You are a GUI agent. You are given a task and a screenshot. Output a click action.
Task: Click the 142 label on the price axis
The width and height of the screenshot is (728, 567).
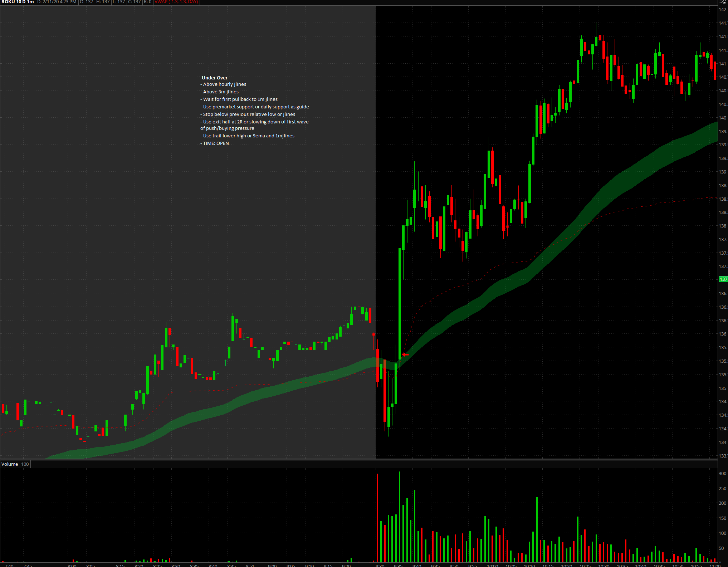pyautogui.click(x=723, y=9)
